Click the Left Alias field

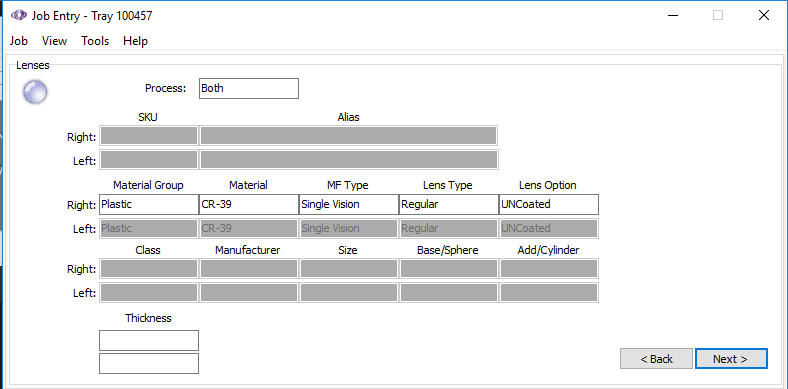(x=349, y=159)
